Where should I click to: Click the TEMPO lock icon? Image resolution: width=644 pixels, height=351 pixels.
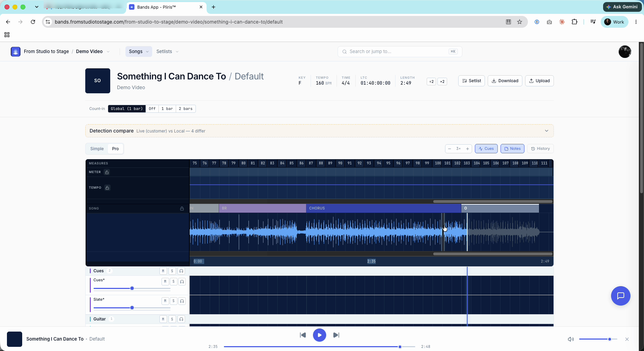coord(107,188)
